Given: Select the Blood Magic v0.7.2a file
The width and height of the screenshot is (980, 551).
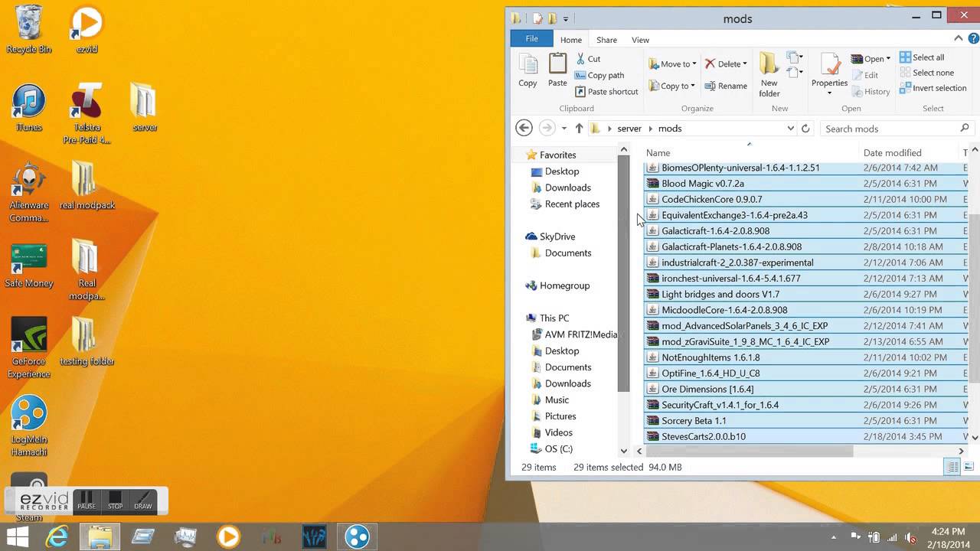Looking at the screenshot, I should [805, 184].
